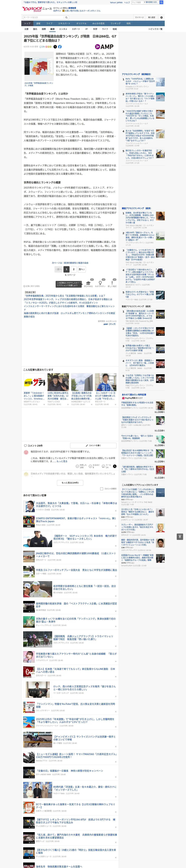Image resolution: width=186 pixels, height=868 pixels.
Task: Click the AMP publisher logo
Action: [x=104, y=47]
